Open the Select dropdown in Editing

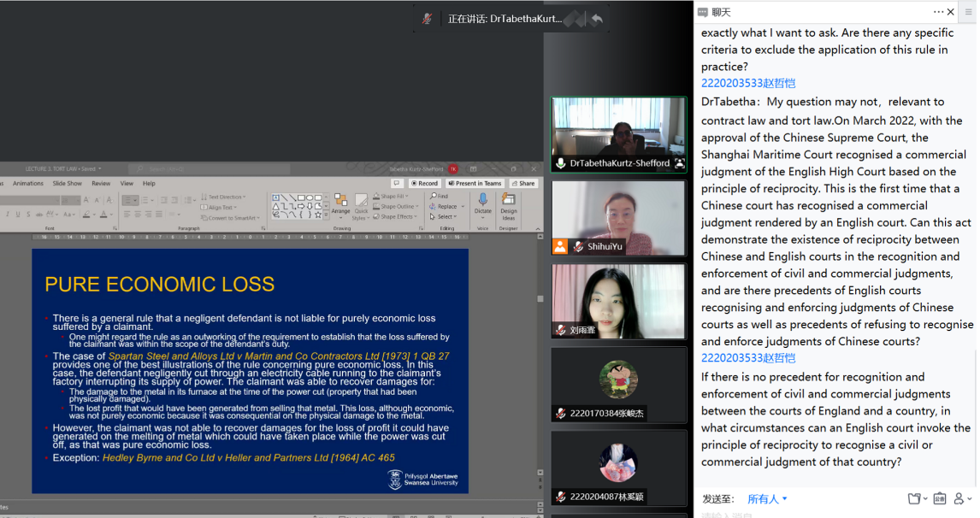tap(444, 217)
